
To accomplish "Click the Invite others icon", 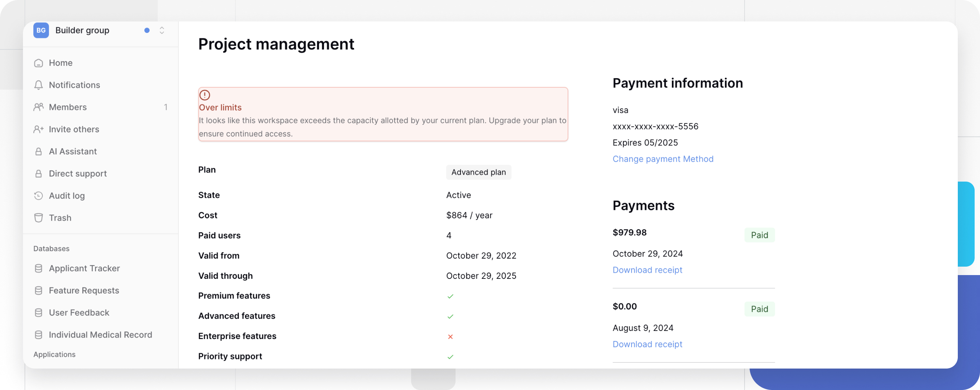I will click(38, 129).
